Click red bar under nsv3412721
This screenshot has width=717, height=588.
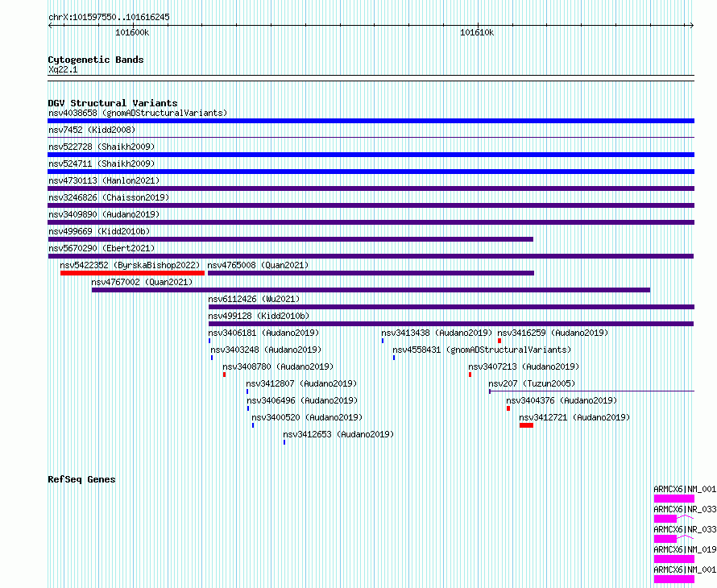(x=526, y=425)
